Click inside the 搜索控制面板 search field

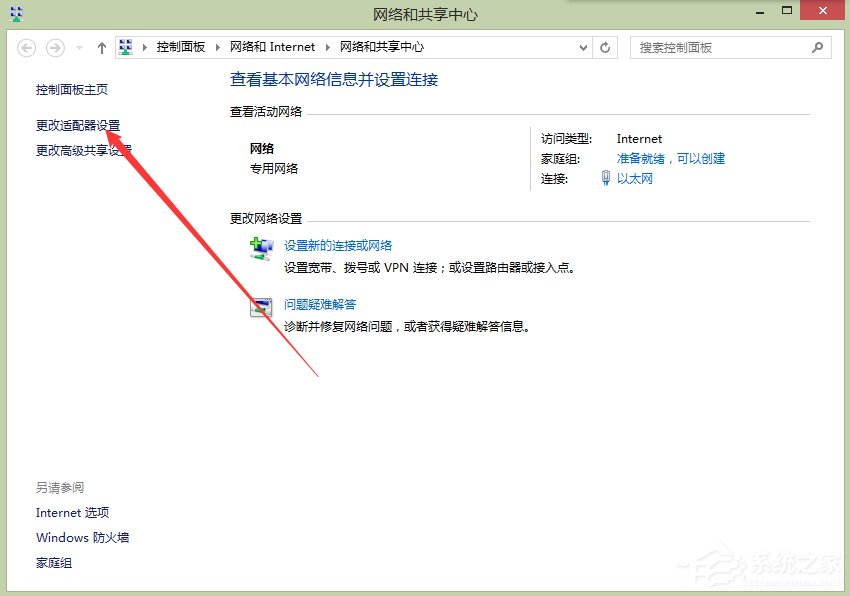(720, 47)
